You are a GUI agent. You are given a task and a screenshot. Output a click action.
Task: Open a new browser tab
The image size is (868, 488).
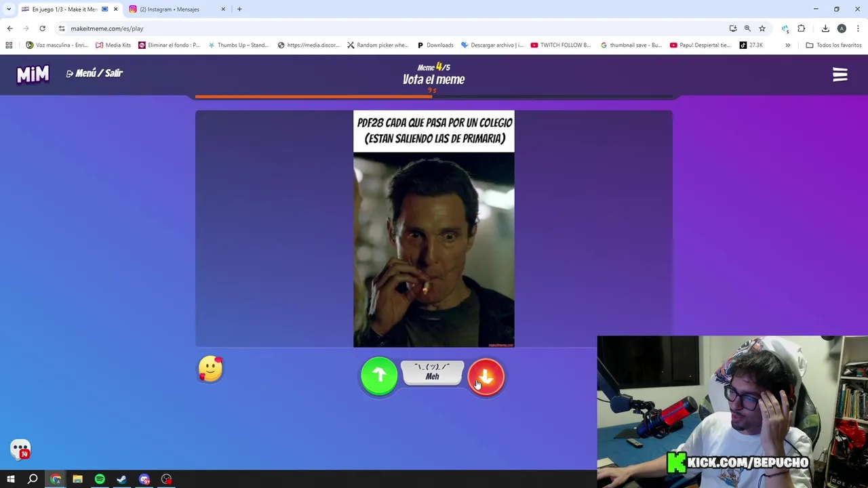(239, 9)
